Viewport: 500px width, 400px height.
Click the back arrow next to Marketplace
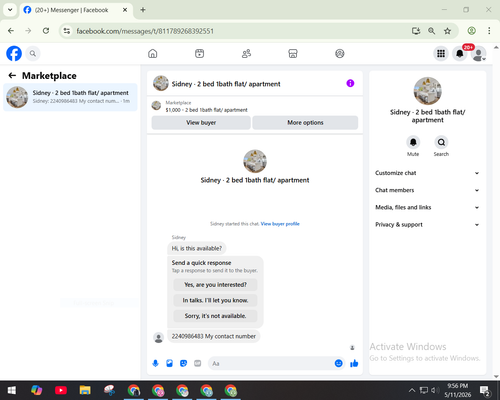point(12,76)
